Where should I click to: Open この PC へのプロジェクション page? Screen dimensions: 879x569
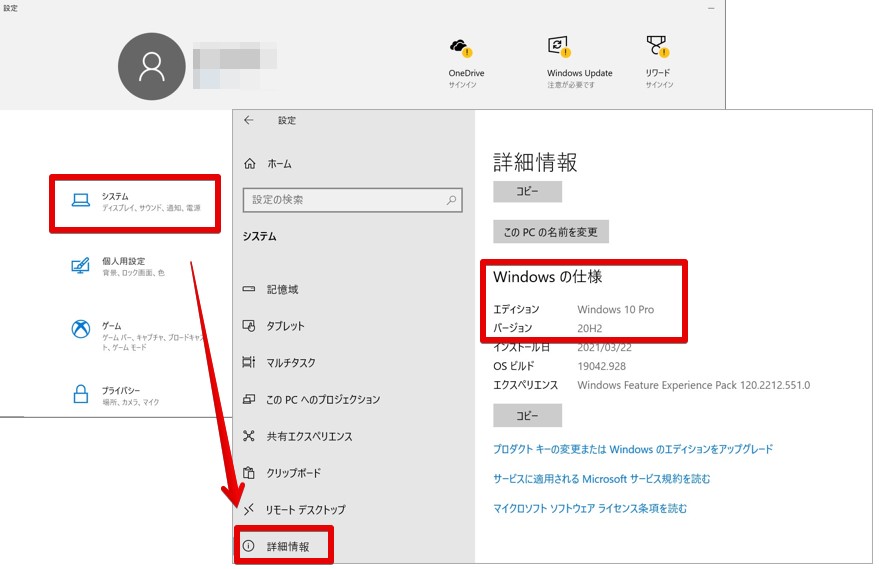[323, 400]
